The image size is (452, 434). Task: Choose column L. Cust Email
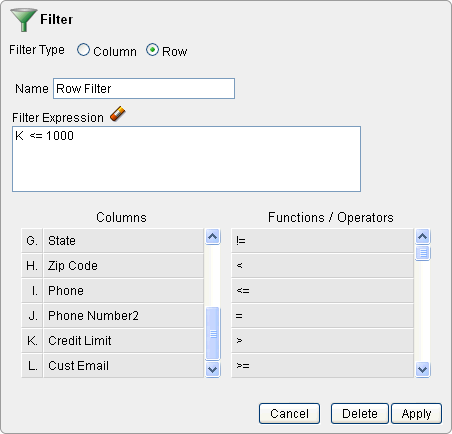click(x=113, y=366)
